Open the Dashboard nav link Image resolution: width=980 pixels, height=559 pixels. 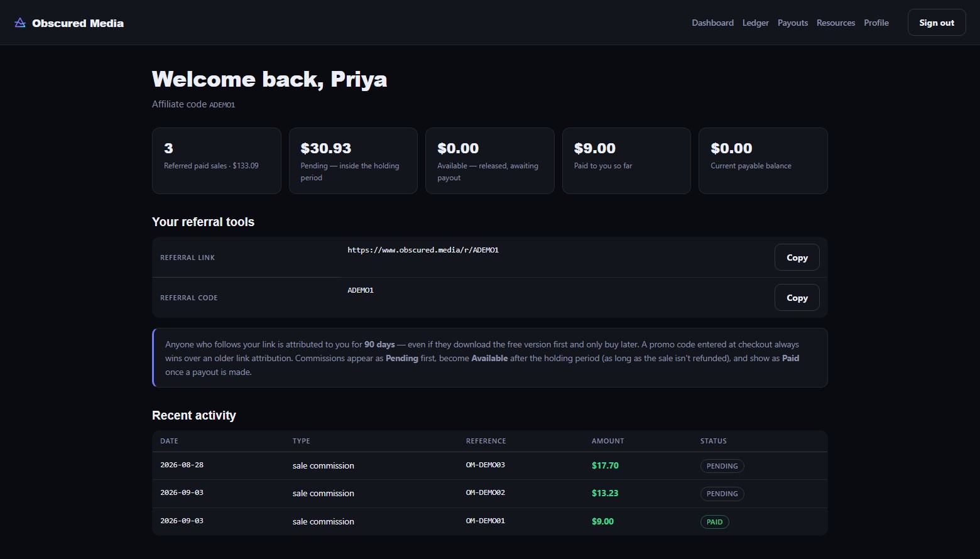(x=712, y=23)
